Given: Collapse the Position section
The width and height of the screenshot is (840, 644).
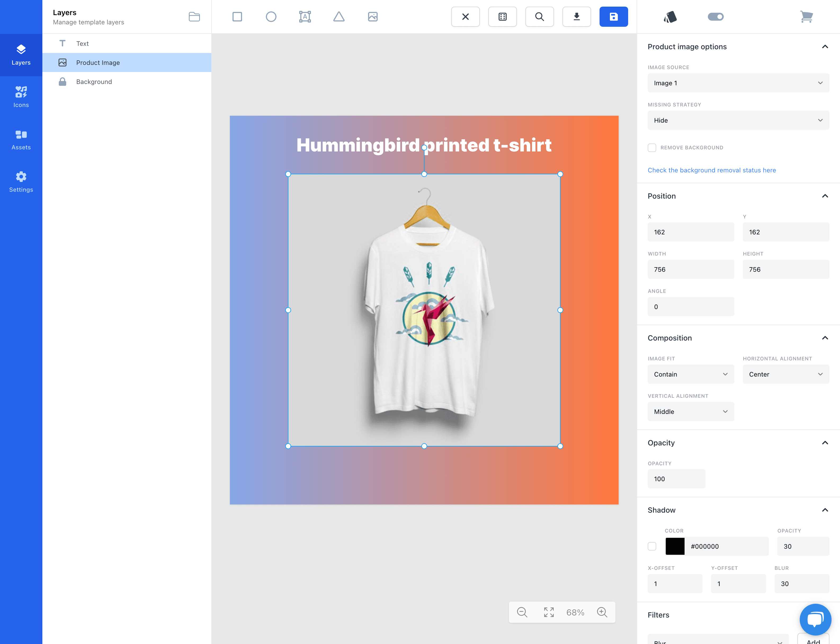Looking at the screenshot, I should click(825, 196).
